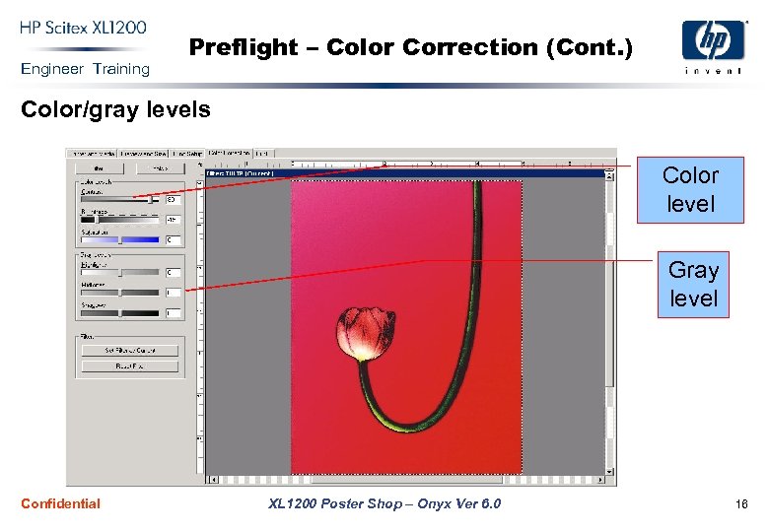
Task: Click the preview scroll down arrow
Action: coord(609,471)
